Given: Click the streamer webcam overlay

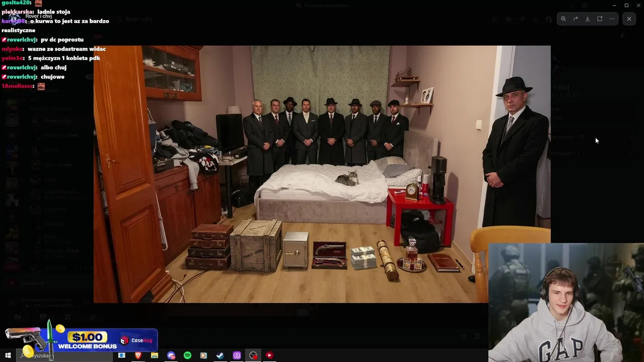Looking at the screenshot, I should [566, 303].
